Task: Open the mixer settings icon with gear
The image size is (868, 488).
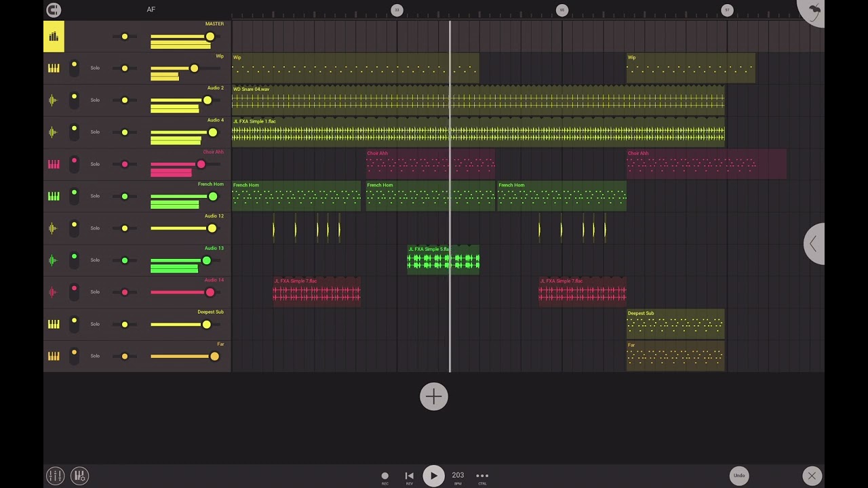Action: [79, 475]
